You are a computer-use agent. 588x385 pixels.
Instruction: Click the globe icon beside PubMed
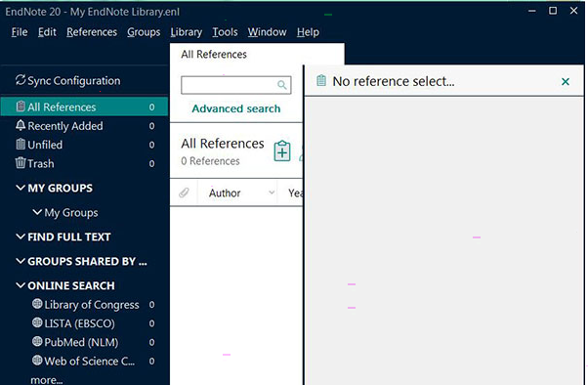(37, 341)
